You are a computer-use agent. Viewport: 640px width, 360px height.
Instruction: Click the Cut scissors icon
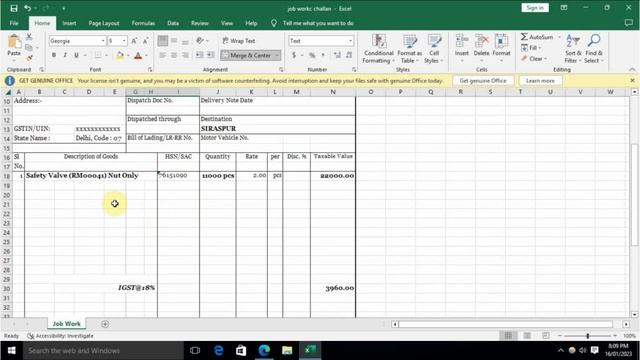coord(29,37)
